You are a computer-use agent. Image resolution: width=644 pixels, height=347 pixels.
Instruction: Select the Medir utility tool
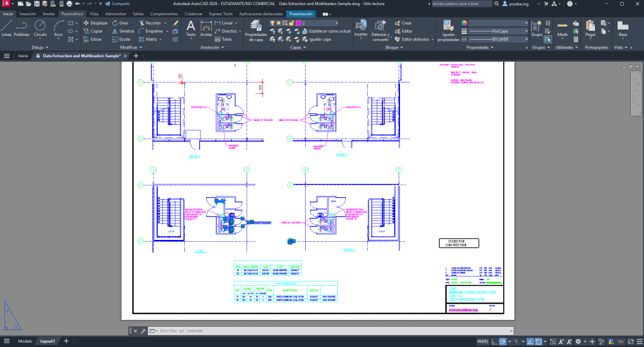point(563,28)
